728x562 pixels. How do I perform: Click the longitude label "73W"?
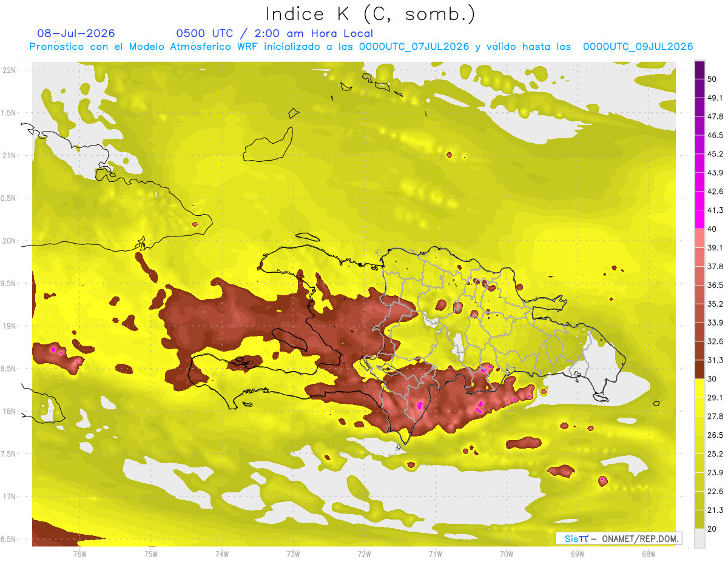[293, 554]
